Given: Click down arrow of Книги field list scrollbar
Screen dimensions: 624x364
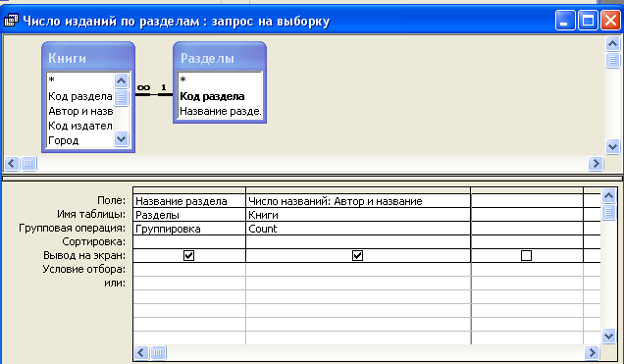Looking at the screenshot, I should [x=121, y=139].
